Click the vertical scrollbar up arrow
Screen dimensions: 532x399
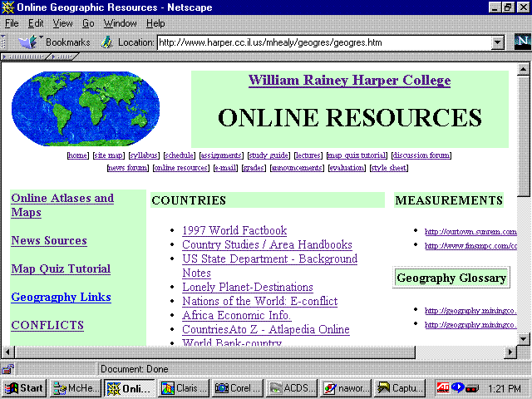click(523, 69)
